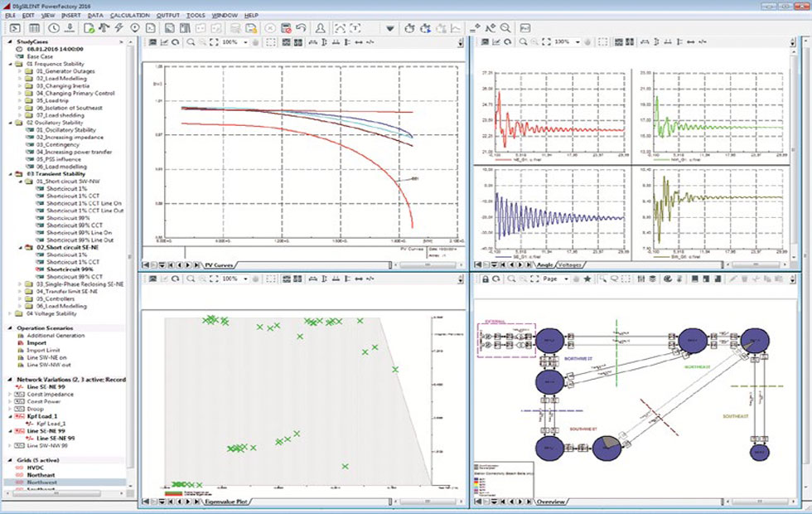Open the OUTPUT menu

pyautogui.click(x=167, y=16)
